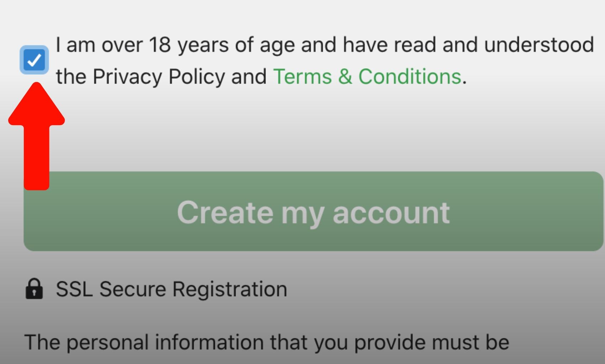Click the personal information notice paragraph
This screenshot has height=364, width=605.
(267, 342)
